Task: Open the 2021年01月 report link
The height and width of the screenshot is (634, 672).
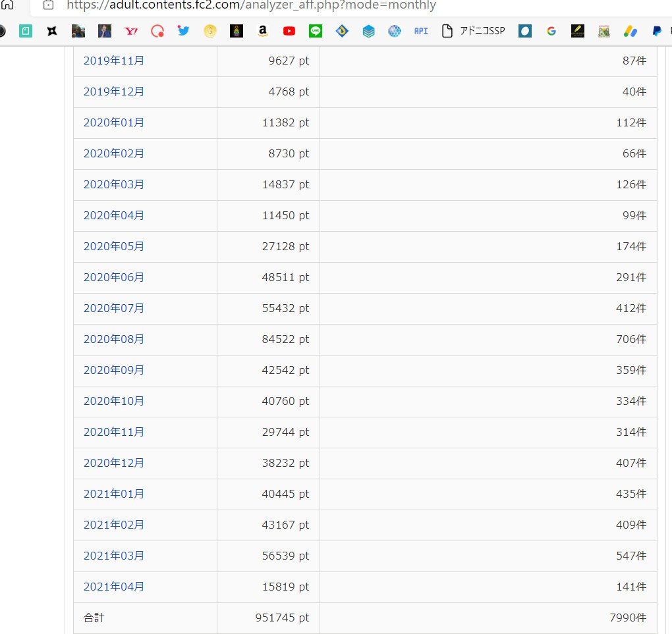Action: [x=113, y=494]
